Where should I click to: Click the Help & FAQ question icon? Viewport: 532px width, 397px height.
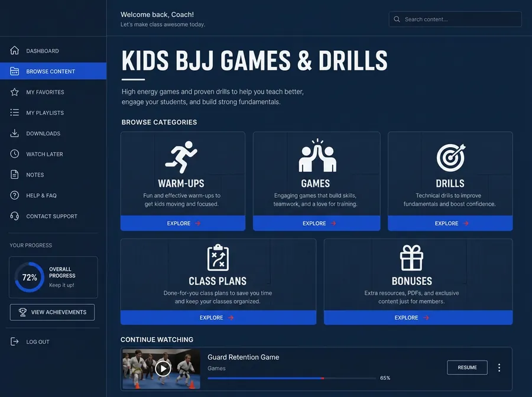click(x=15, y=196)
